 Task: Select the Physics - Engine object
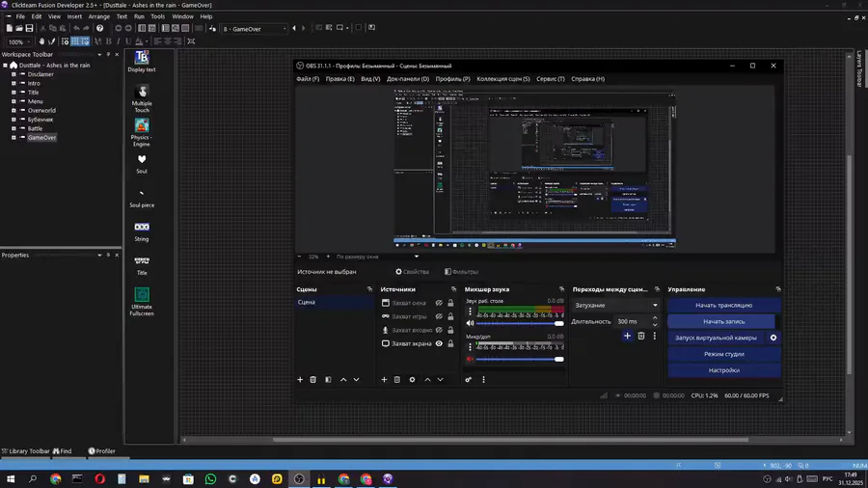click(142, 132)
